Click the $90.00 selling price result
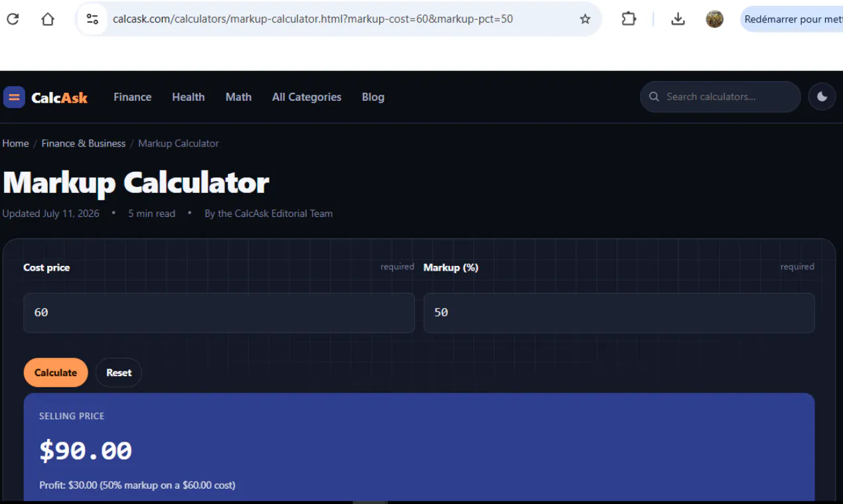This screenshot has height=504, width=843. (86, 451)
